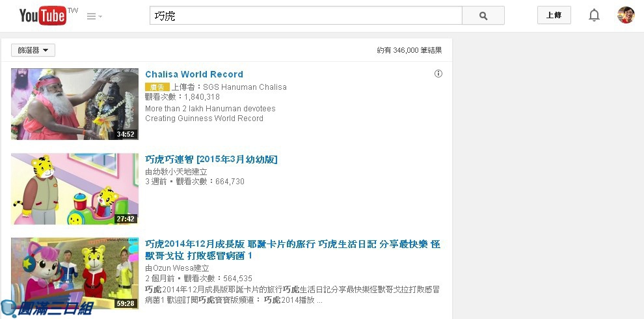Click the 59:28 巧虎 video thumbnail
This screenshot has width=644, height=319.
pos(75,273)
